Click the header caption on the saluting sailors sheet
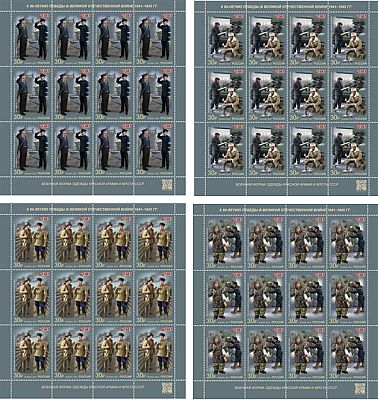This screenshot has width=378, height=400. coord(92,6)
